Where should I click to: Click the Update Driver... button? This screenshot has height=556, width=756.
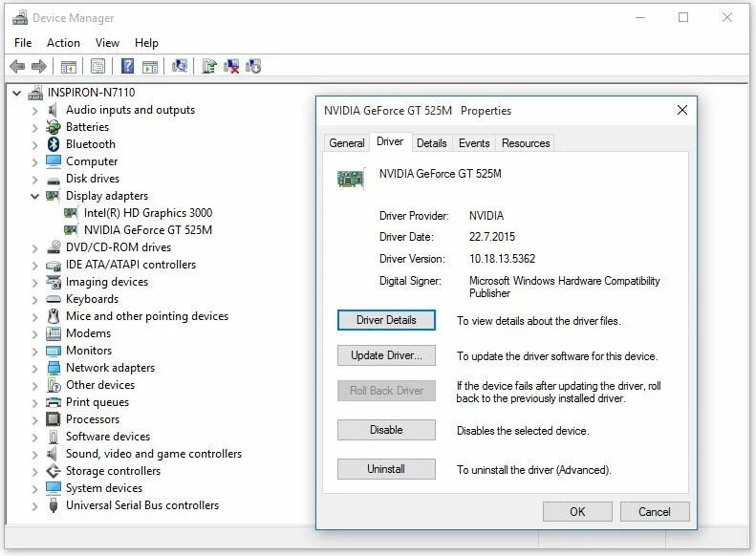coord(386,355)
